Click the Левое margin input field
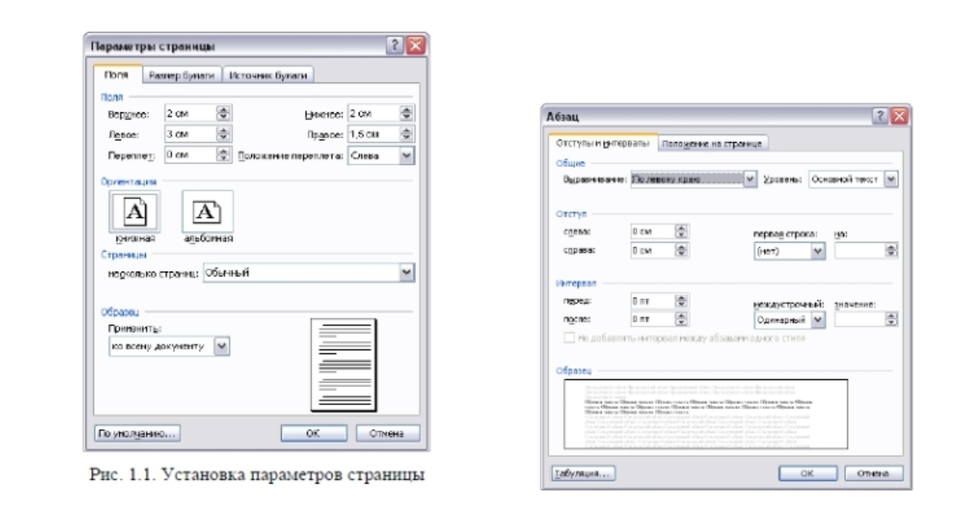 pyautogui.click(x=188, y=134)
